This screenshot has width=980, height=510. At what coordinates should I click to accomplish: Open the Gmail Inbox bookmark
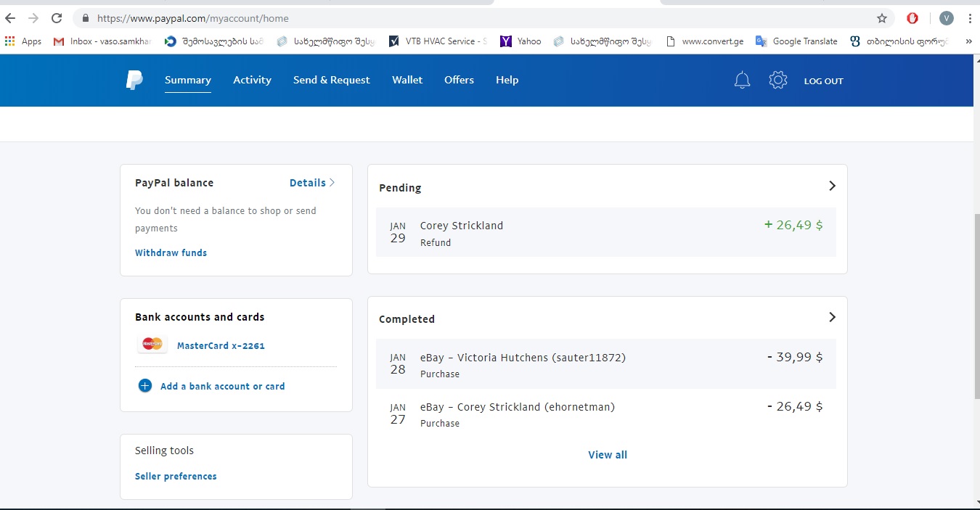click(102, 41)
